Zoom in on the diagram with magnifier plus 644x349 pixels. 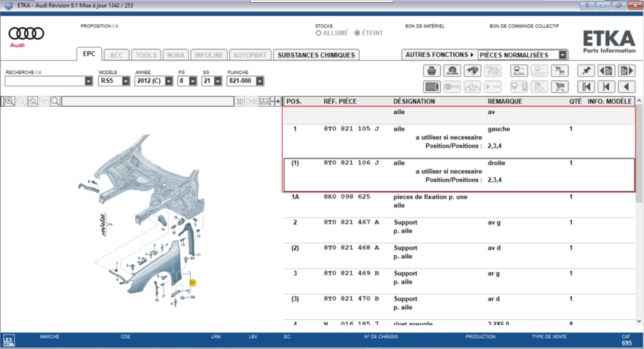tap(10, 101)
